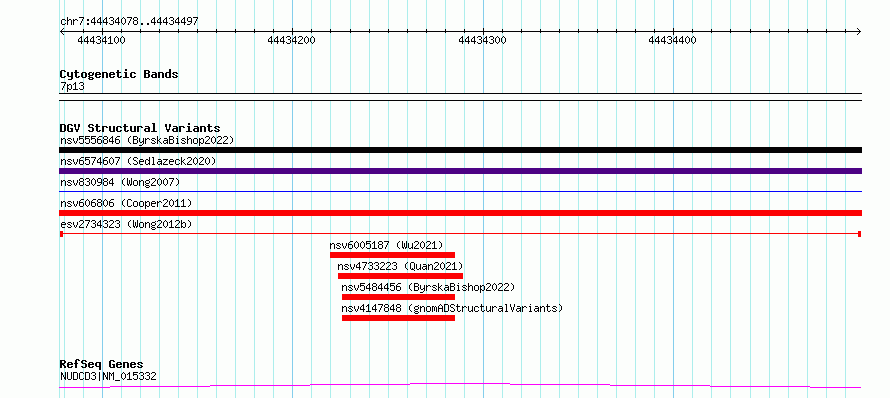Click the red bar under nsv5484456

398,297
